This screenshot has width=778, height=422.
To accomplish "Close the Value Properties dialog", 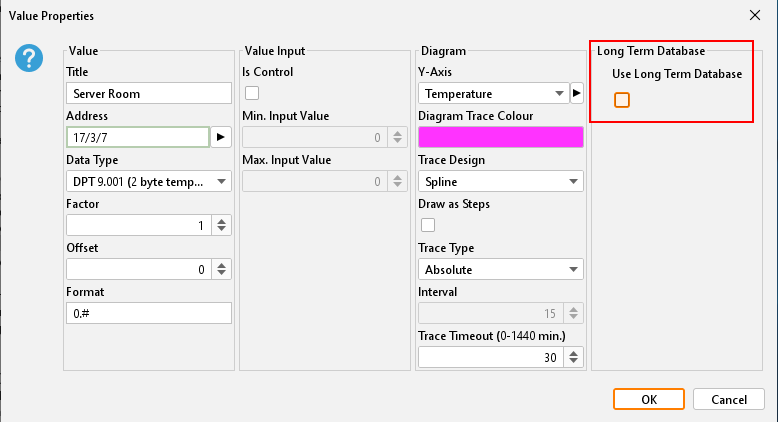I will pyautogui.click(x=753, y=15).
